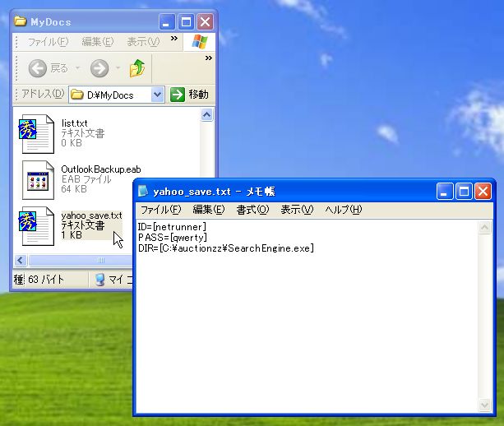This screenshot has width=504, height=426.
Task: Click the My Computer icon in status bar
Action: 100,280
